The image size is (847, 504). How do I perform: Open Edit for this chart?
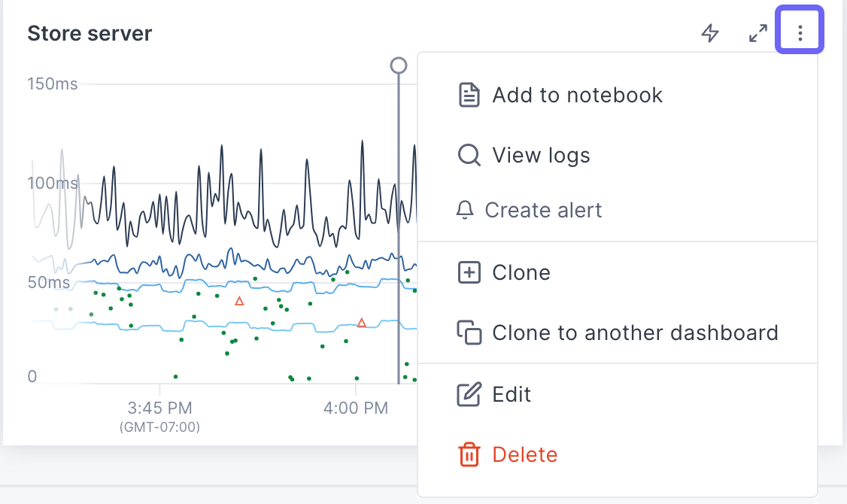tap(512, 394)
